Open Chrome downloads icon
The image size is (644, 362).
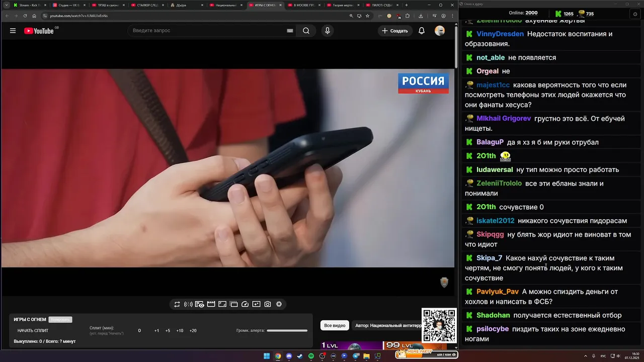(x=421, y=16)
